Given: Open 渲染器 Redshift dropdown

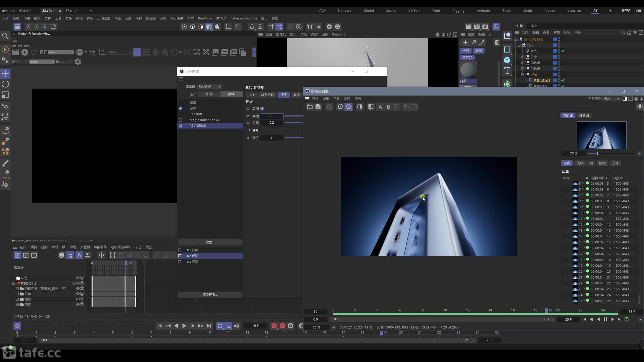Looking at the screenshot, I should tap(210, 86).
